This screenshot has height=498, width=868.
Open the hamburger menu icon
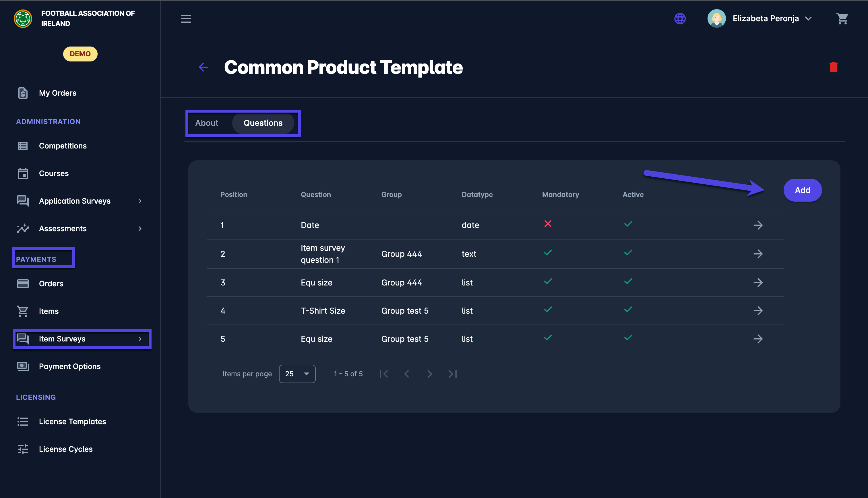tap(186, 18)
